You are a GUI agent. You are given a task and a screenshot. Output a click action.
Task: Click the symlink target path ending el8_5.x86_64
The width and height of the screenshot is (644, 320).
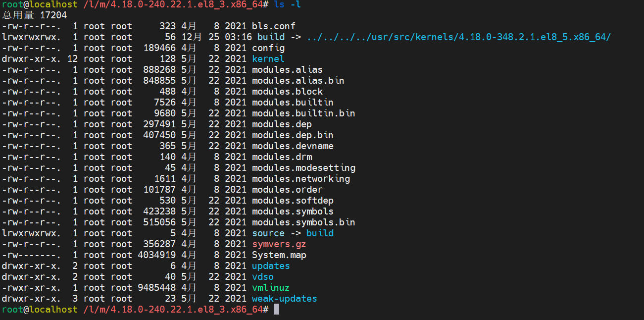(x=459, y=37)
